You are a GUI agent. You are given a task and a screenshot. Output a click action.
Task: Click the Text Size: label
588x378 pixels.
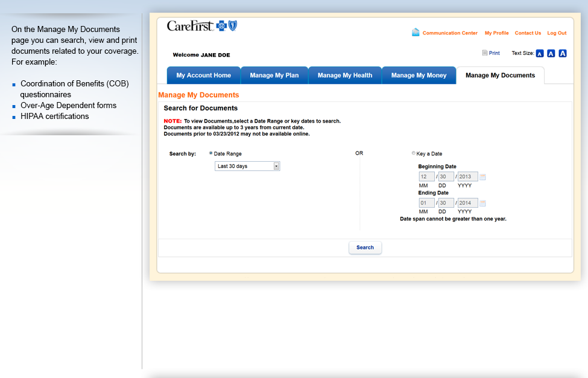coord(523,53)
